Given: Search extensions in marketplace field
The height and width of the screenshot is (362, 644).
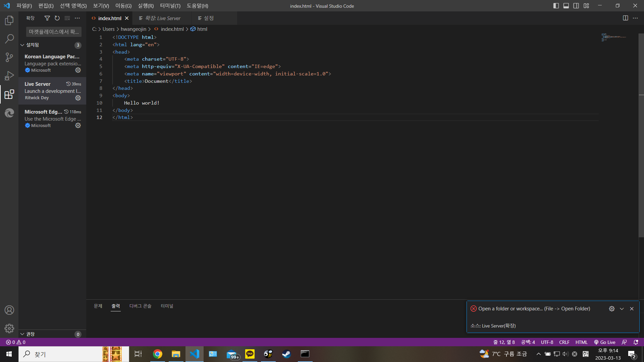Looking at the screenshot, I should tap(54, 32).
